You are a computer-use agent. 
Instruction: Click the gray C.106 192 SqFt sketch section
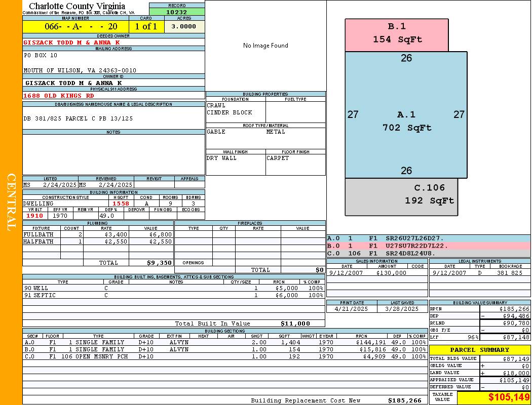coord(401,197)
